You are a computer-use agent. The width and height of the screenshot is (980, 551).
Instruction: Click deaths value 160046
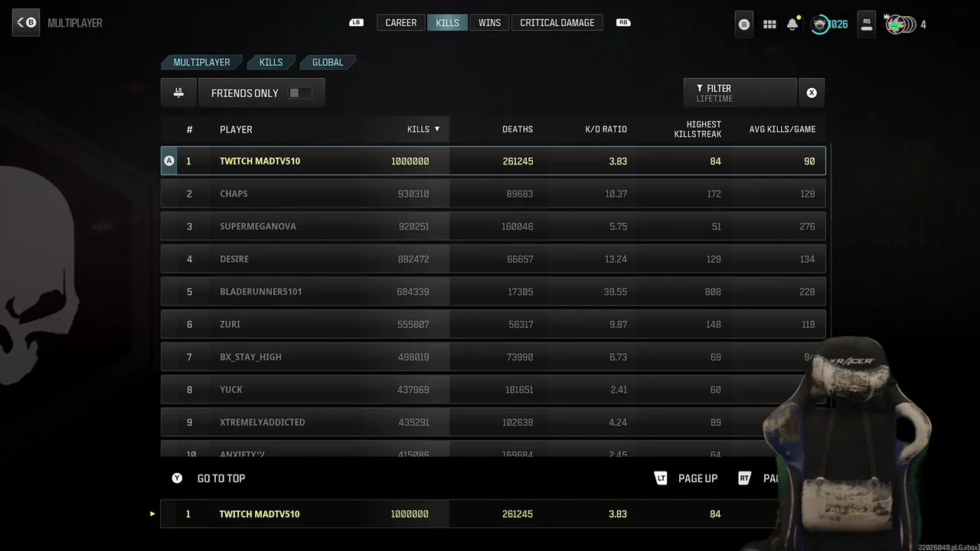click(519, 227)
